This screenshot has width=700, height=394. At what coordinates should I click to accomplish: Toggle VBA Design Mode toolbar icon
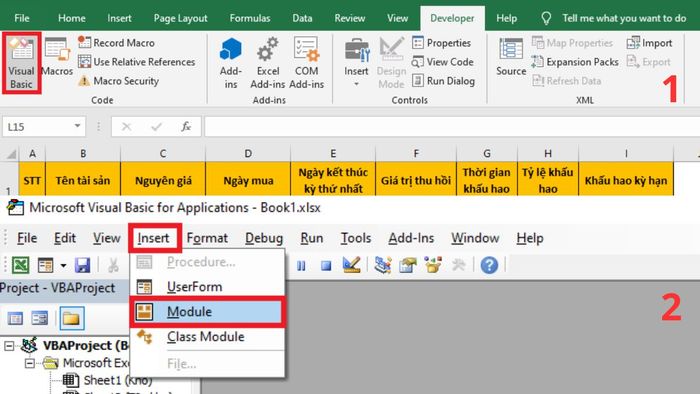[x=351, y=265]
